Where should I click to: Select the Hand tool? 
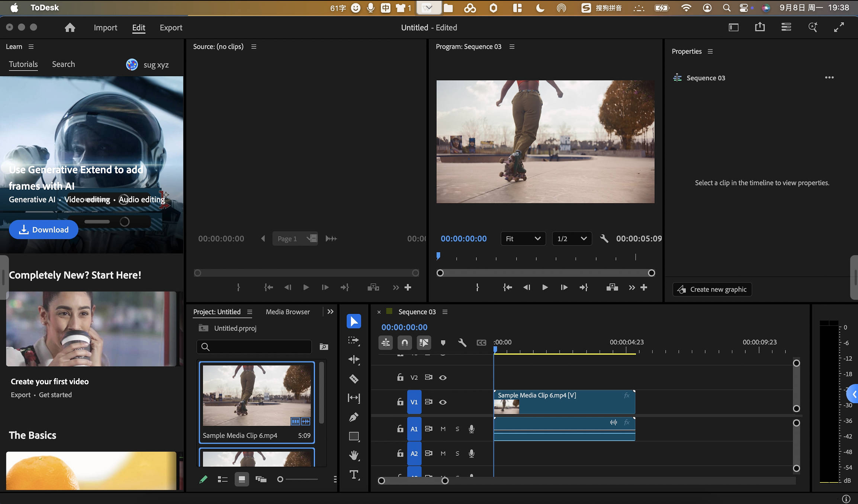(x=354, y=455)
